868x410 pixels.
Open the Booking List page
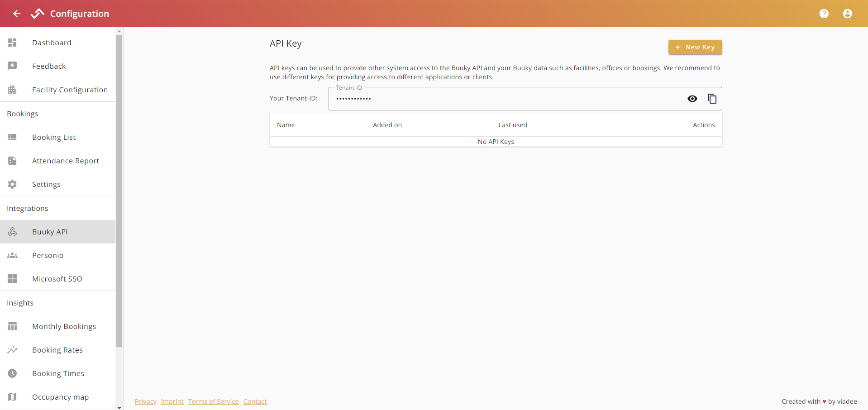[58, 137]
